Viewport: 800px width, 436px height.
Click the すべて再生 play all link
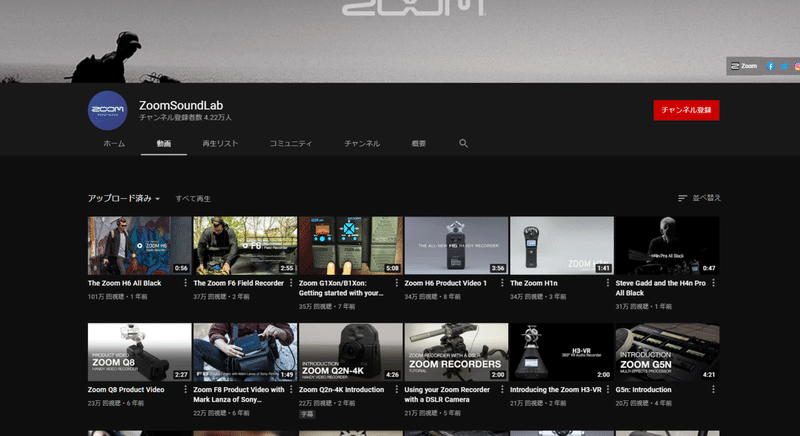(x=193, y=199)
